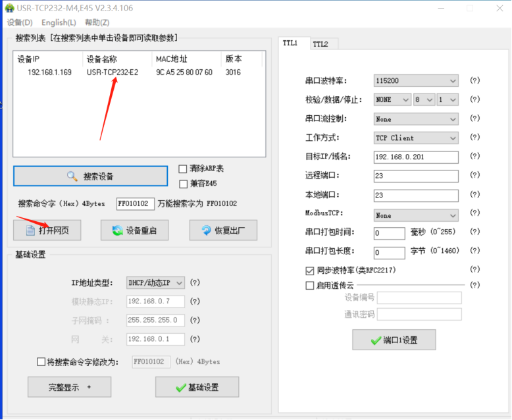The image size is (512, 420).
Task: Click the 恢复出厂 factory reset button
Action: (x=223, y=230)
